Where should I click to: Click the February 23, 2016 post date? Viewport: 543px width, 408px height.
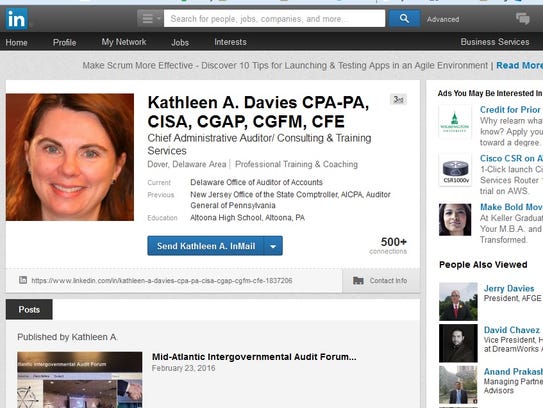click(x=184, y=368)
